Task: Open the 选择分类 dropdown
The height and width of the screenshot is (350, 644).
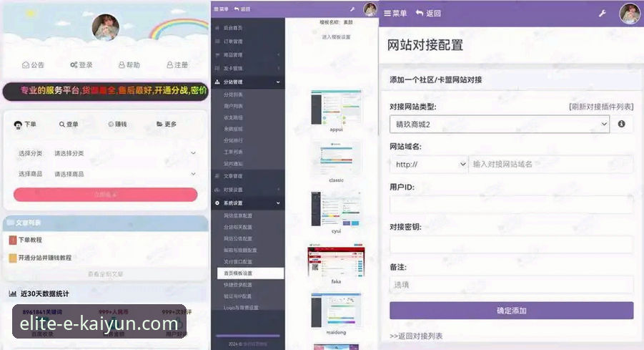Action: point(125,153)
